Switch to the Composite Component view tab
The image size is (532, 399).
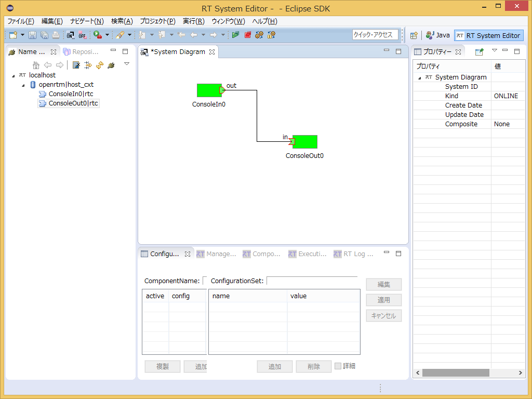[262, 254]
